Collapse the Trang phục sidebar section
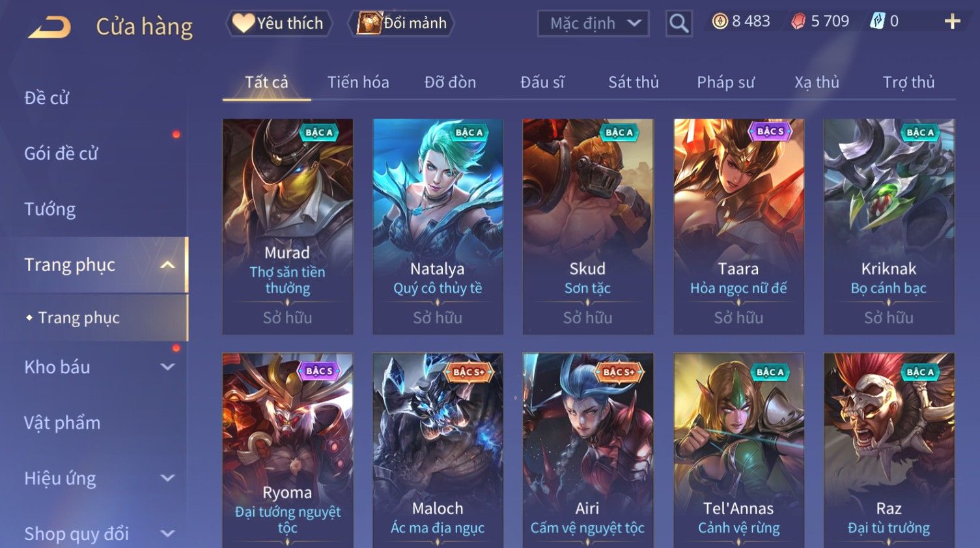 point(167,265)
